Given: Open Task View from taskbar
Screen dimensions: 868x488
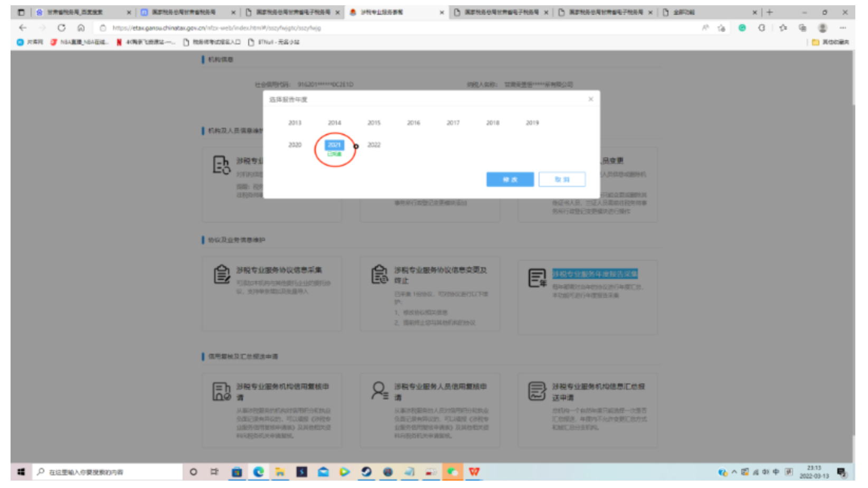Looking at the screenshot, I should (x=214, y=472).
